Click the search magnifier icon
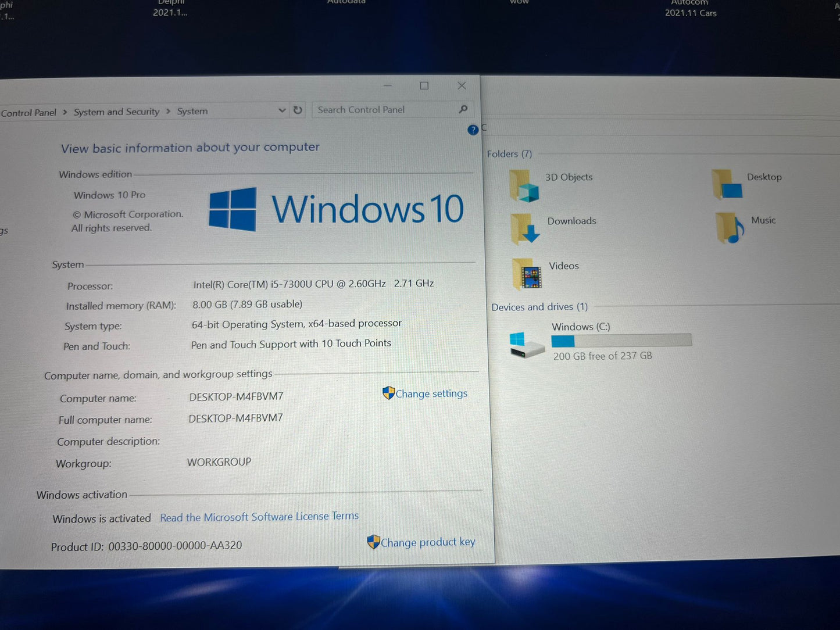 click(x=463, y=109)
